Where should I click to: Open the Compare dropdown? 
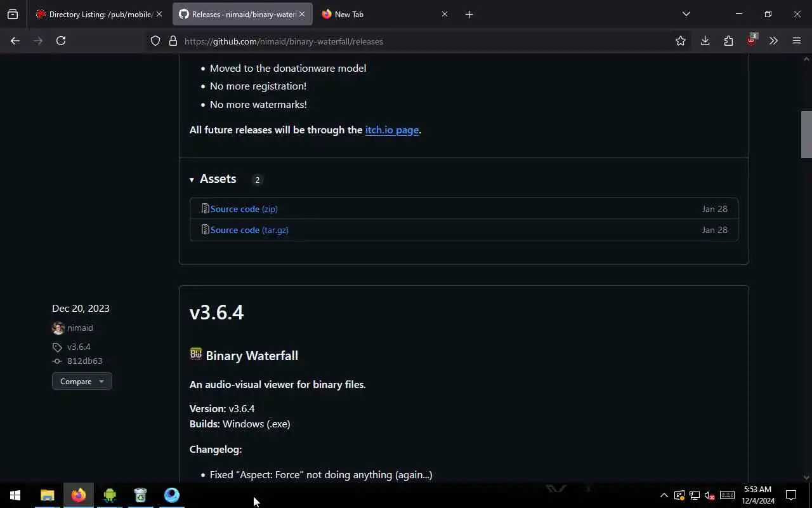tap(82, 381)
